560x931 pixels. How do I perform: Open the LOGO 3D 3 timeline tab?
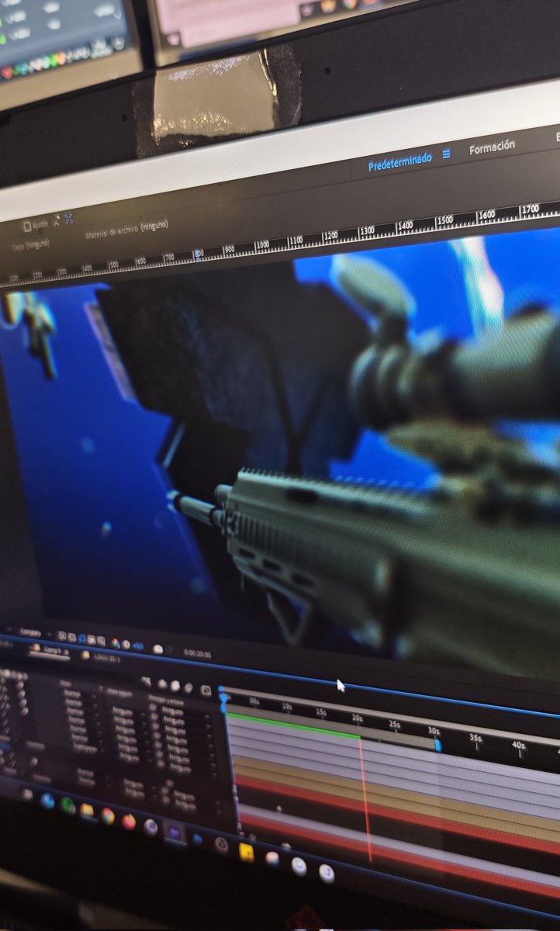click(105, 658)
